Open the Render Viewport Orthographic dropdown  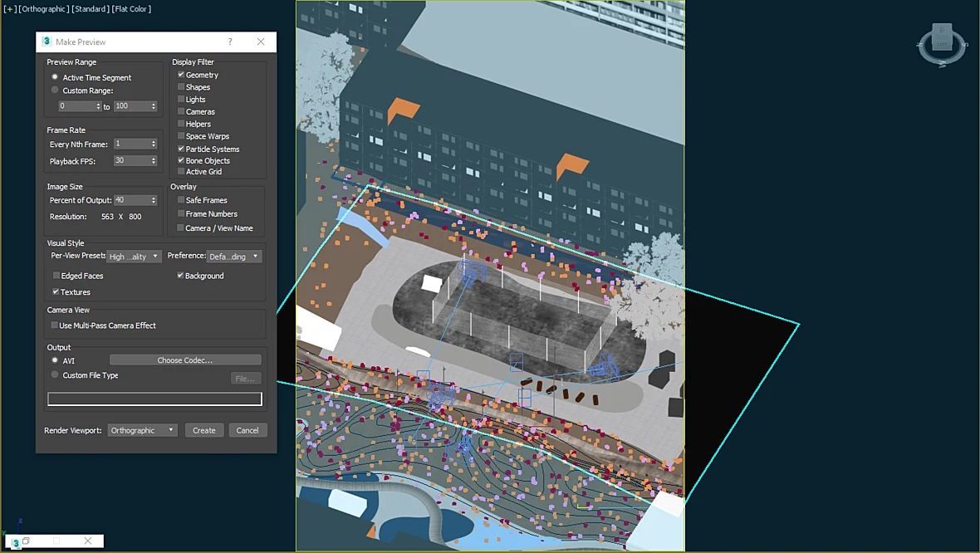143,431
